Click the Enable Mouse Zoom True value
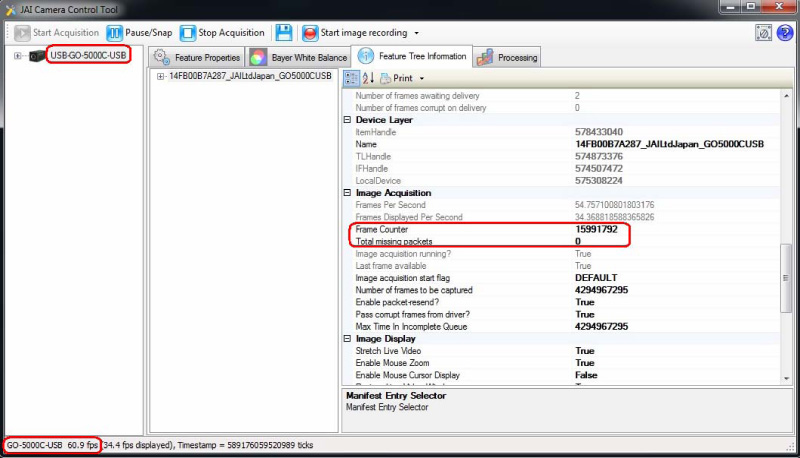800x458 pixels. (585, 363)
